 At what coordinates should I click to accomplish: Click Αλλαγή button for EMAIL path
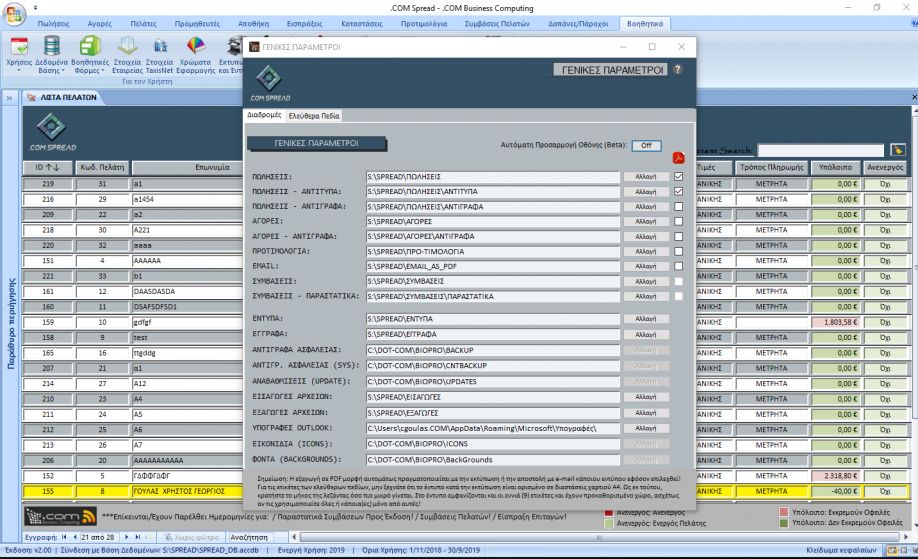645,266
